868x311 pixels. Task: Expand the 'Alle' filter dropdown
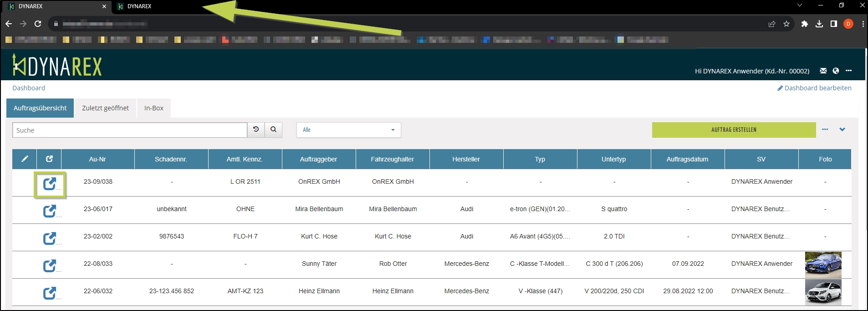[348, 130]
